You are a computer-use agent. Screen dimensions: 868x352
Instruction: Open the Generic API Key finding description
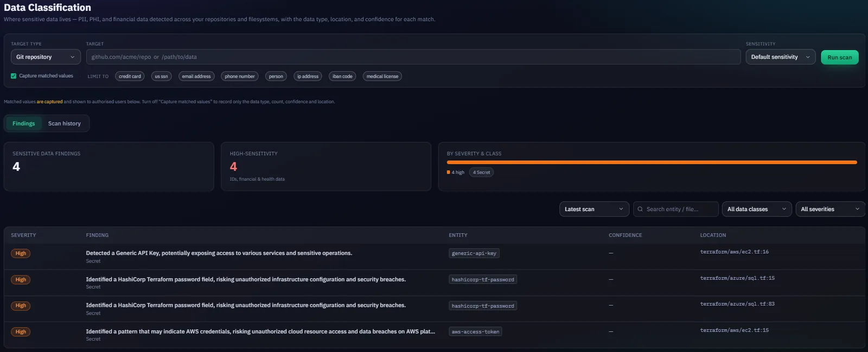click(219, 253)
